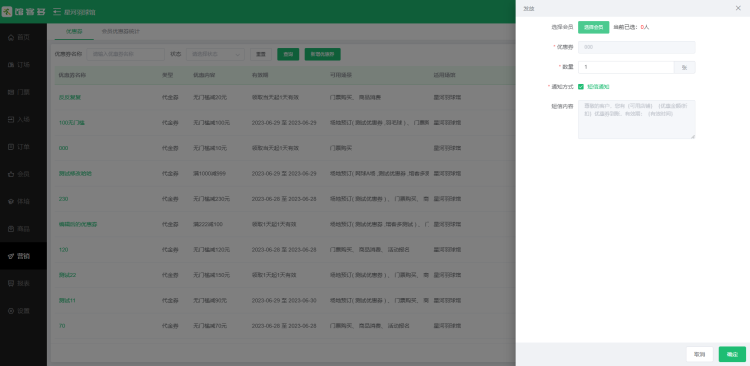750x366 pixels.
Task: Click the 张 unit suffix in quantity
Action: [x=684, y=67]
